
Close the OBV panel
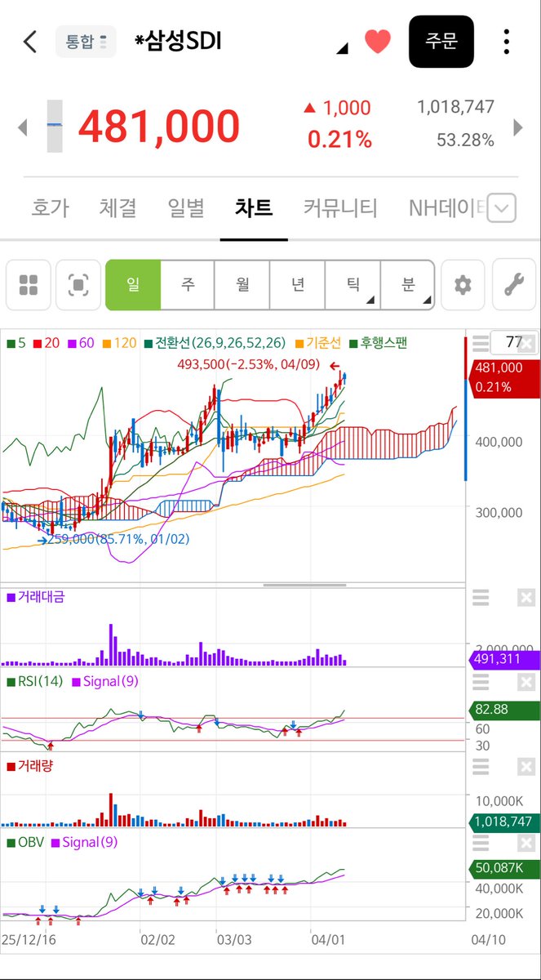(526, 842)
